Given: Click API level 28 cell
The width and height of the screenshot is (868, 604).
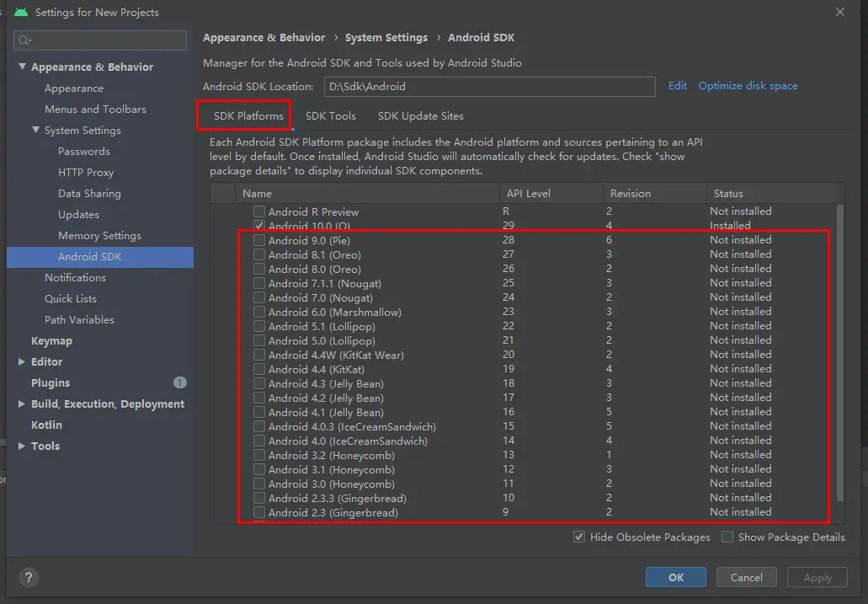Looking at the screenshot, I should (x=509, y=240).
